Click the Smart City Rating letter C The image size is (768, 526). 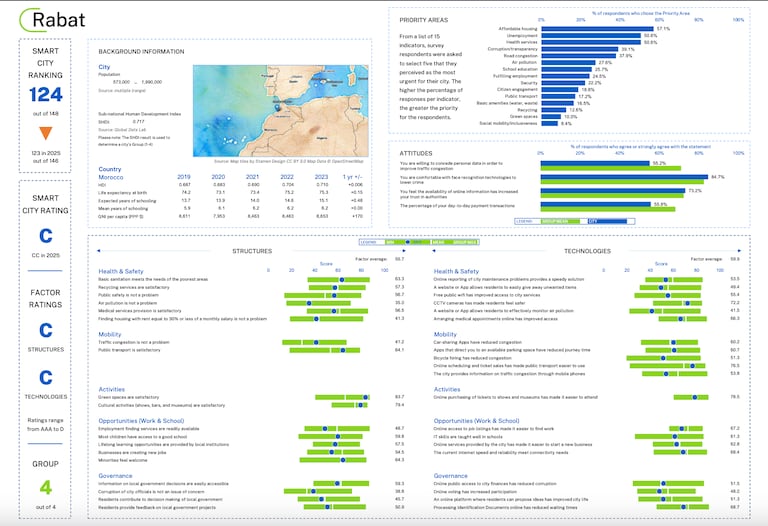45,236
